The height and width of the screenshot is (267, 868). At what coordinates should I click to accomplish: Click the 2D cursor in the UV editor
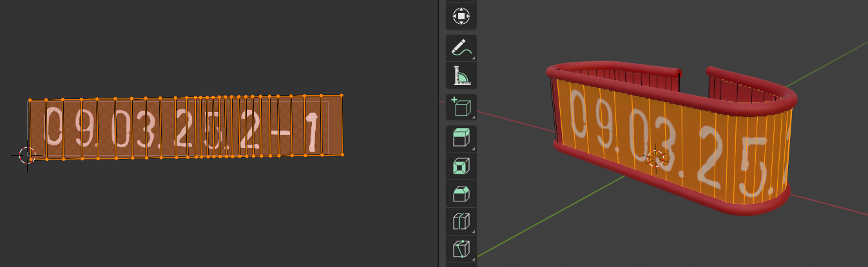pyautogui.click(x=26, y=155)
